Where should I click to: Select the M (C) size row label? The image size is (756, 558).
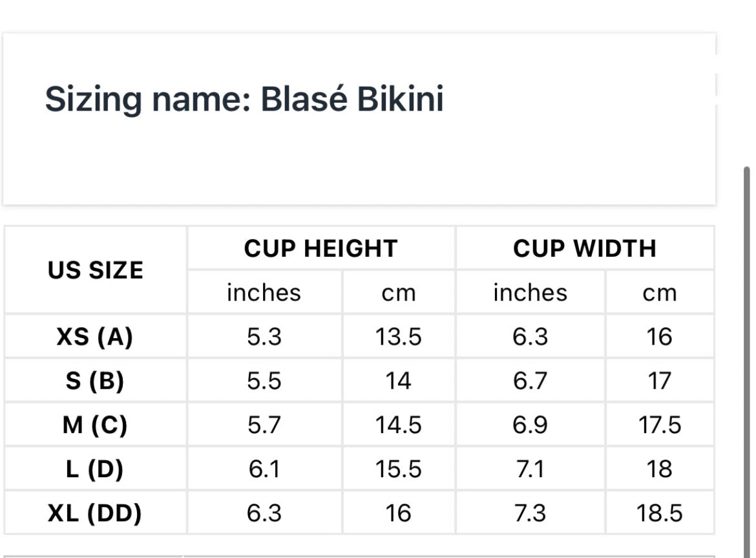click(94, 425)
